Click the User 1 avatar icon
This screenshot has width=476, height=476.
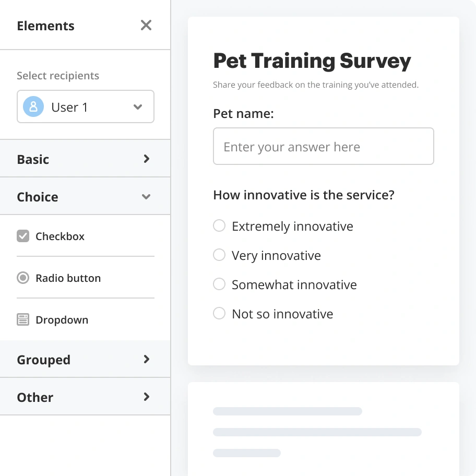33,106
